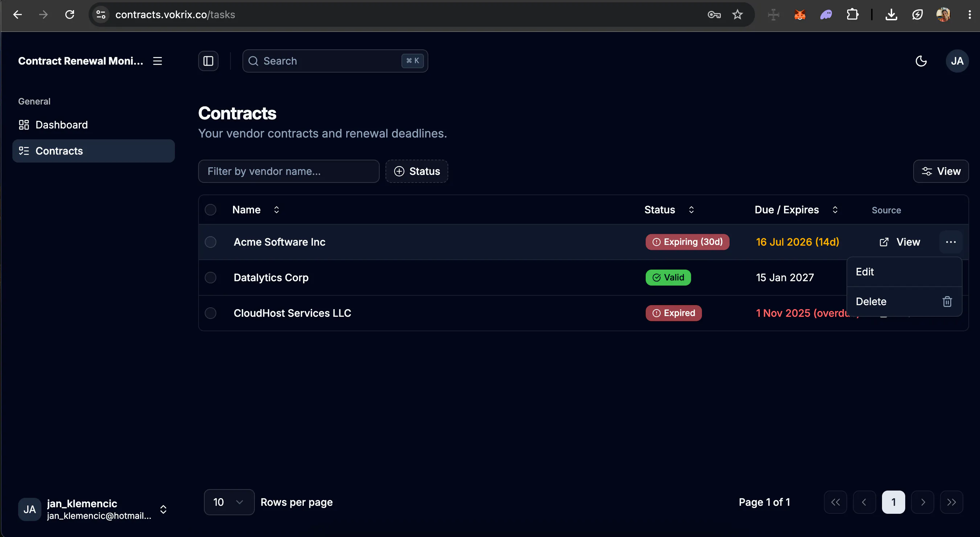Select the Acme Software Inc row checkbox
Viewport: 980px width, 537px height.
point(211,242)
